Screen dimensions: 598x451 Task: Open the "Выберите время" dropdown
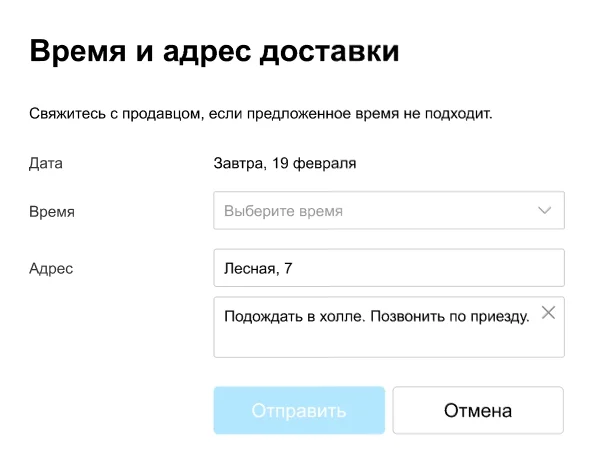point(389,210)
